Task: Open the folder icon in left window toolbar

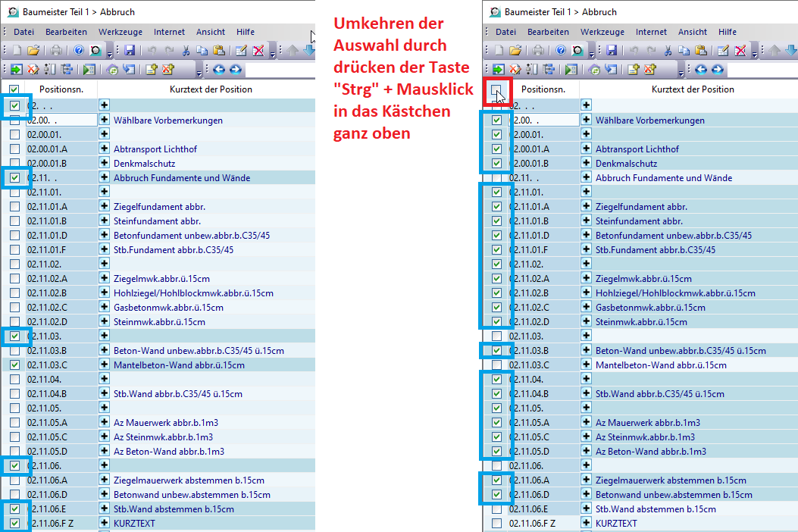Action: (x=33, y=51)
